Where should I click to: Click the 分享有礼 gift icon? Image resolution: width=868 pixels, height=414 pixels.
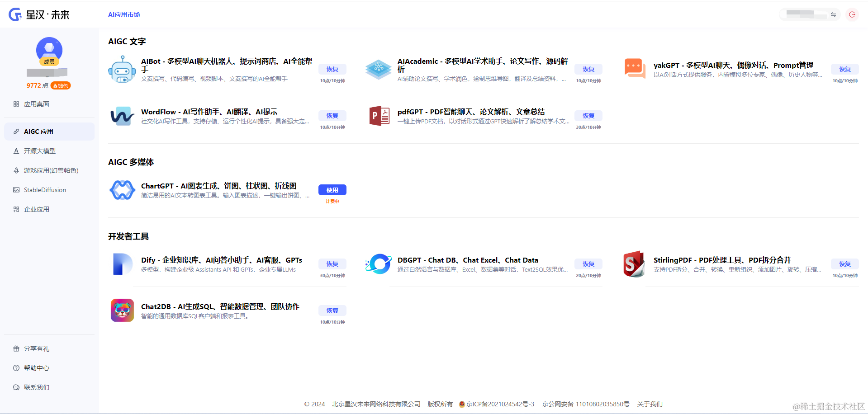click(16, 348)
